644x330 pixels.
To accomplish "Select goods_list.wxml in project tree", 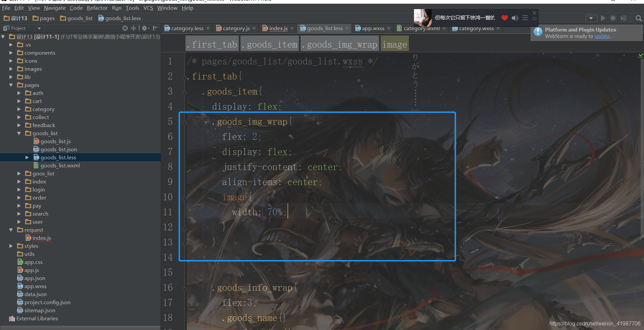I will pyautogui.click(x=60, y=165).
